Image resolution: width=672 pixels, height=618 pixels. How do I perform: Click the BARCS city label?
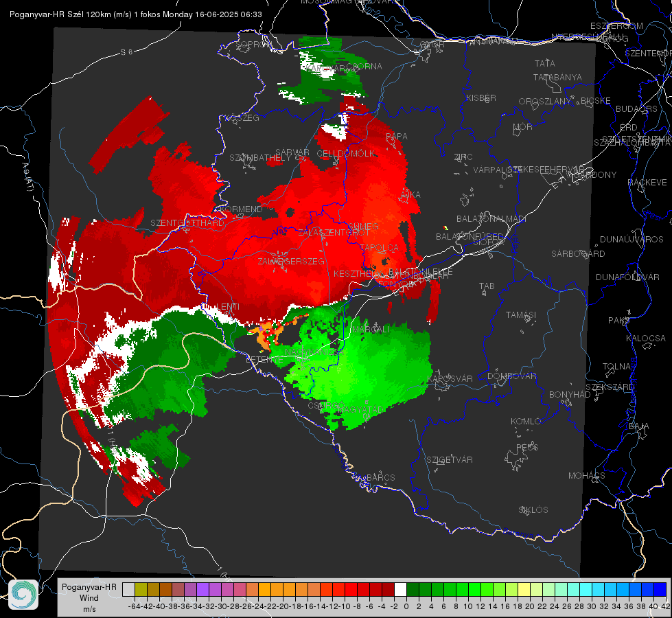coord(380,477)
